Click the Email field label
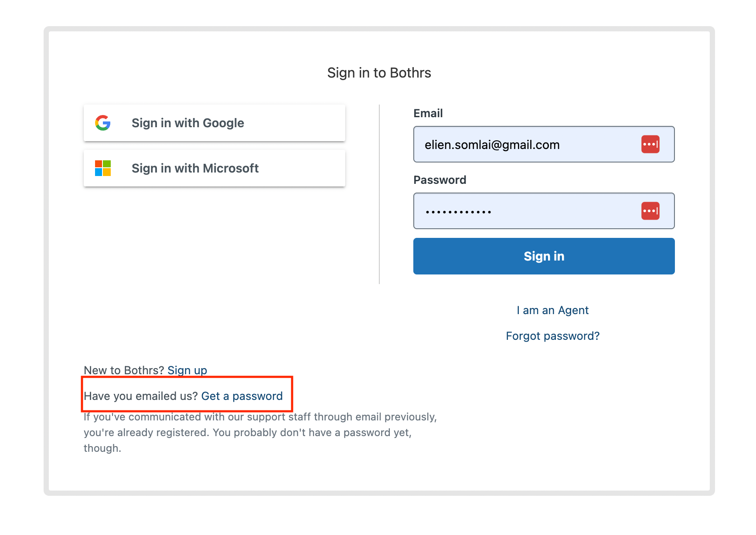The height and width of the screenshot is (535, 756). coord(428,113)
